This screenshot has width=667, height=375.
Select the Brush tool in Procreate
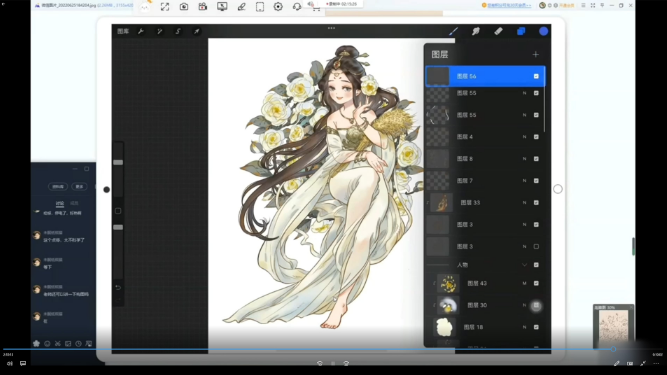point(453,31)
